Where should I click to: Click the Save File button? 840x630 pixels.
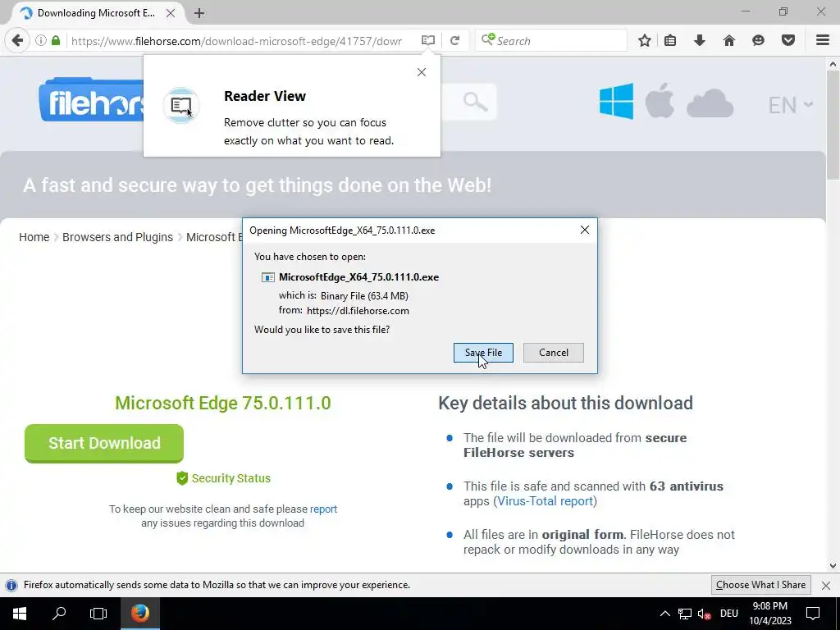pos(483,353)
